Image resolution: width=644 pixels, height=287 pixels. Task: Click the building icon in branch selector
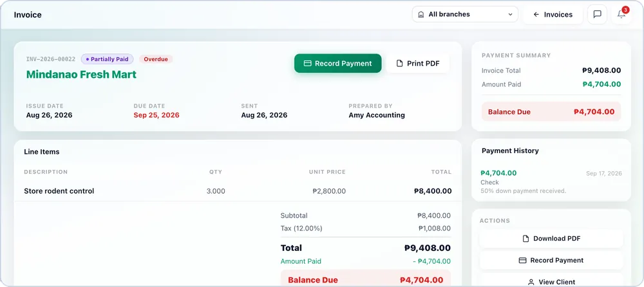coord(421,14)
